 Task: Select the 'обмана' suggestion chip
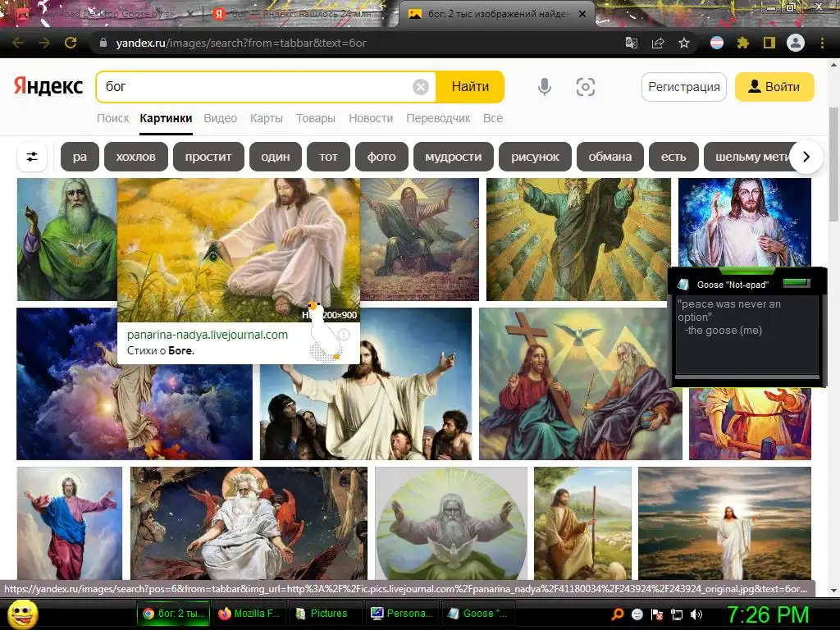tap(609, 157)
